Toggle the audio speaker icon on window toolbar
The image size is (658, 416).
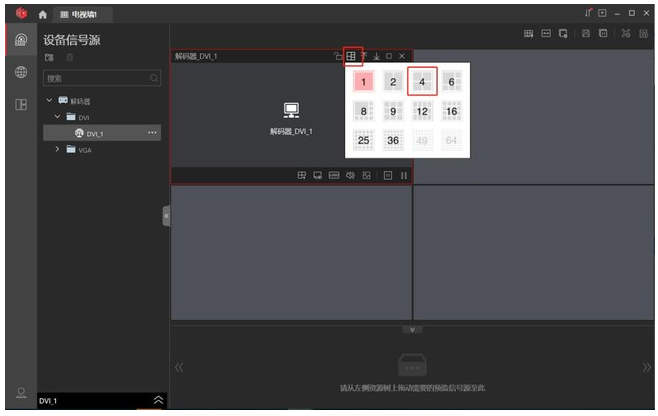[350, 176]
